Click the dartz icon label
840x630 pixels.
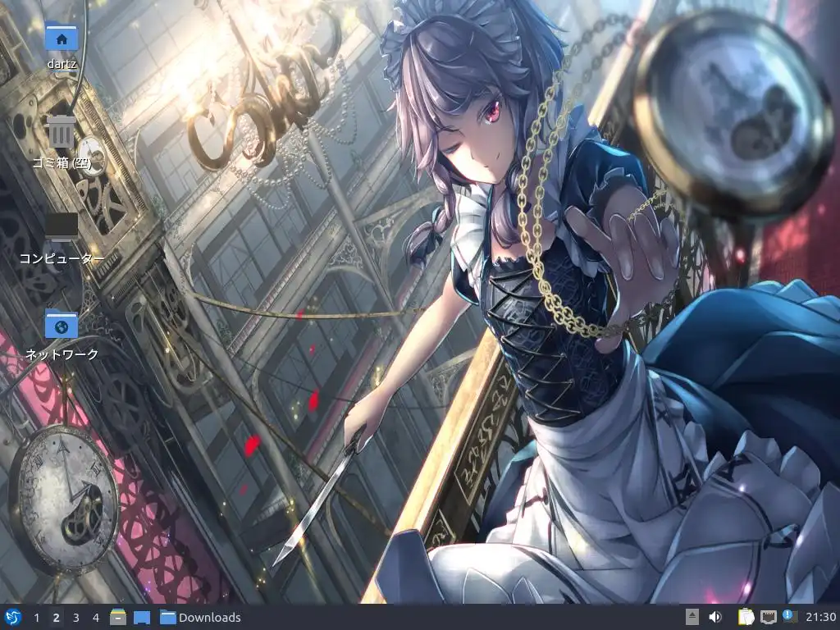pyautogui.click(x=62, y=64)
